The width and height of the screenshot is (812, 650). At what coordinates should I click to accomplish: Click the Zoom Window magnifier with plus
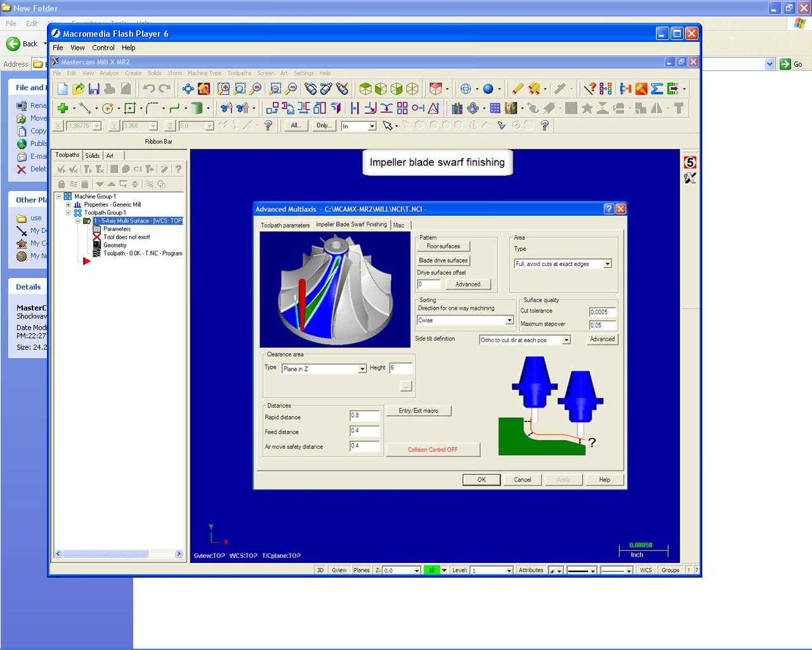click(x=223, y=89)
